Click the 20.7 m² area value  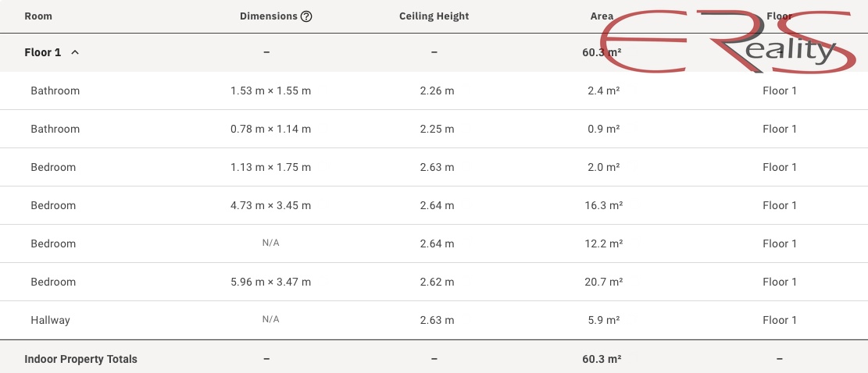tap(603, 282)
